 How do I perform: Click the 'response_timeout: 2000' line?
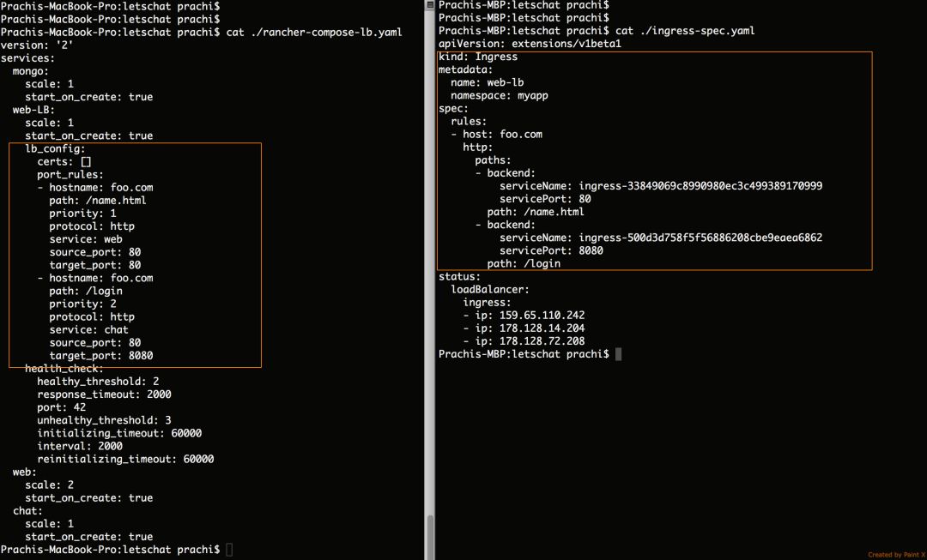point(104,394)
